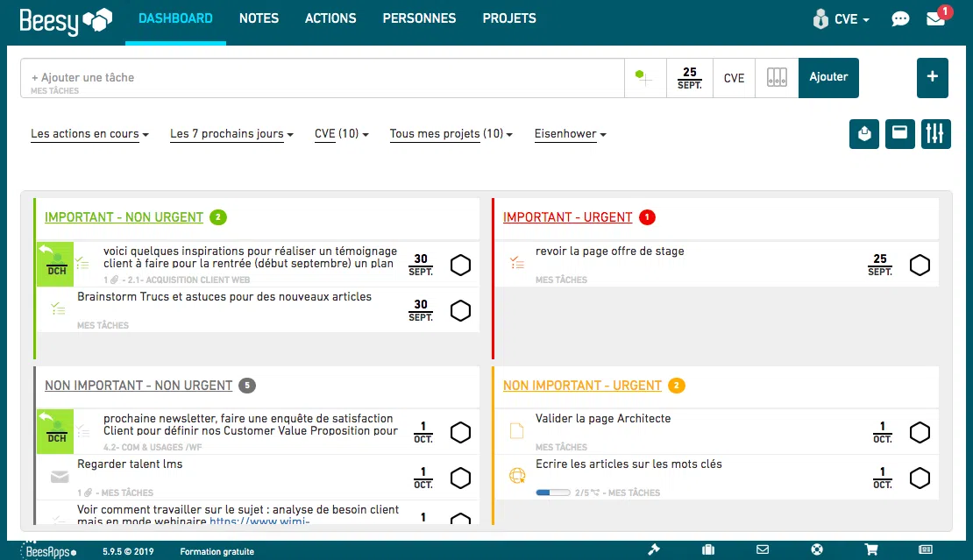Open the Valider la page Architecte task text
Viewport: 973px width, 560px height.
tap(603, 419)
